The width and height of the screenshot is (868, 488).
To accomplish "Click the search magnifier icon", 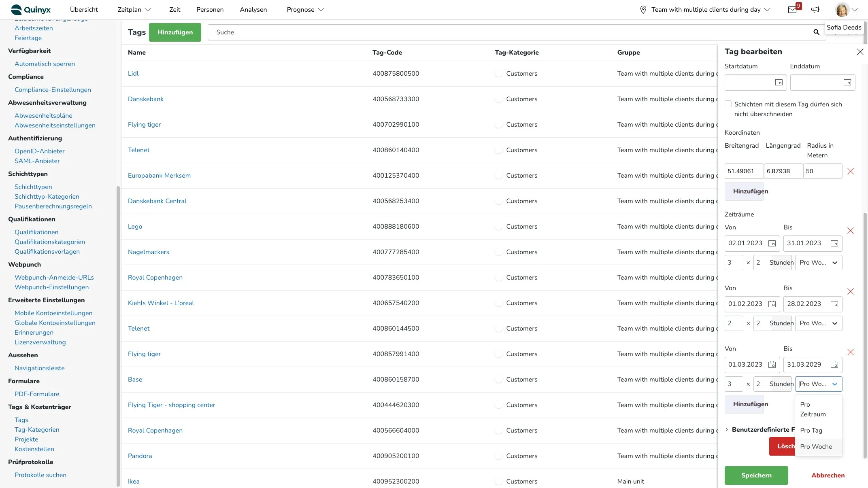I will tap(816, 32).
